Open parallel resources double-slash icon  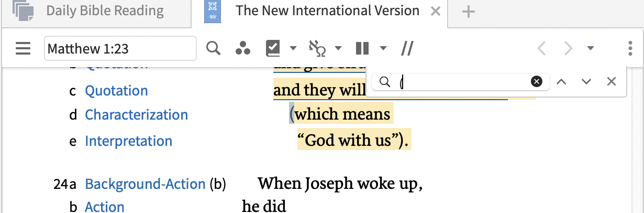tap(407, 49)
